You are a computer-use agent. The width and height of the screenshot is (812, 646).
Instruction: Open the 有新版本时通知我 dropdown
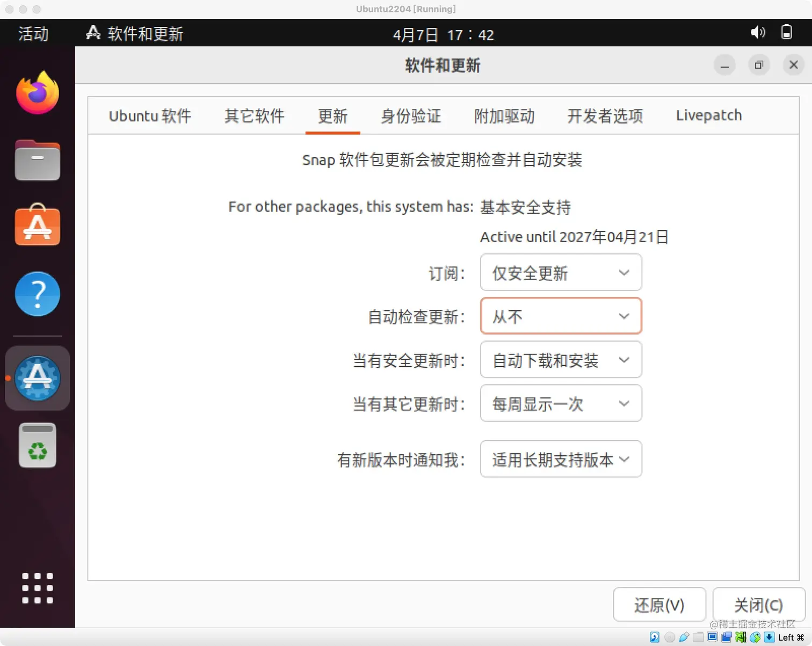(561, 459)
